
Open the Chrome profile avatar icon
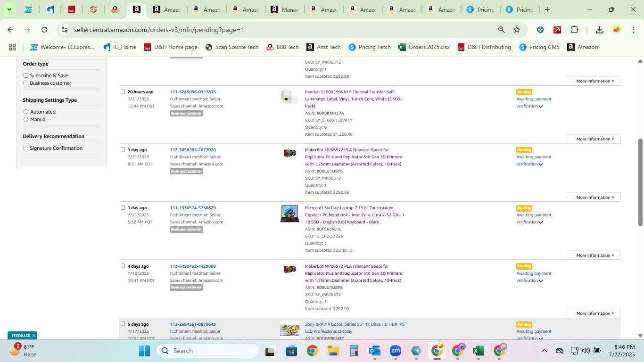(617, 30)
